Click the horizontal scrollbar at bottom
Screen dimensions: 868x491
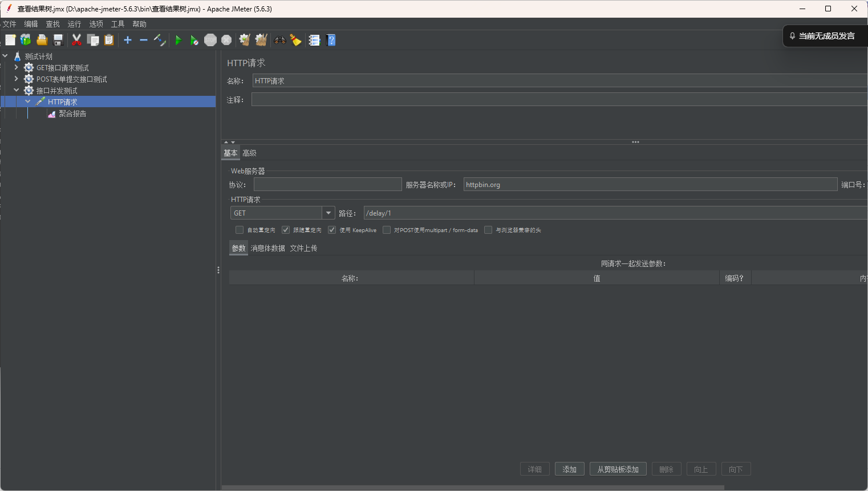pyautogui.click(x=473, y=488)
